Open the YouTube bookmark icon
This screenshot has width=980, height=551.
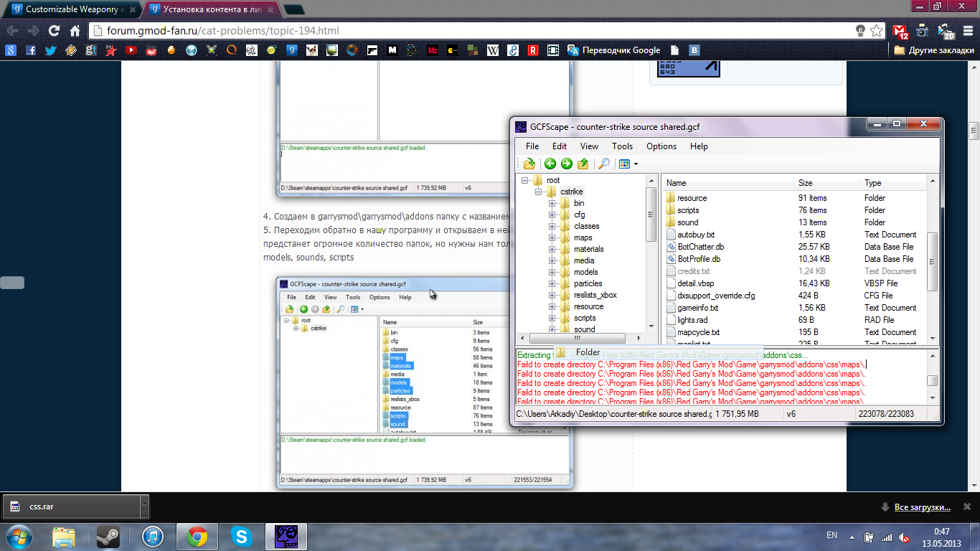coord(131,50)
